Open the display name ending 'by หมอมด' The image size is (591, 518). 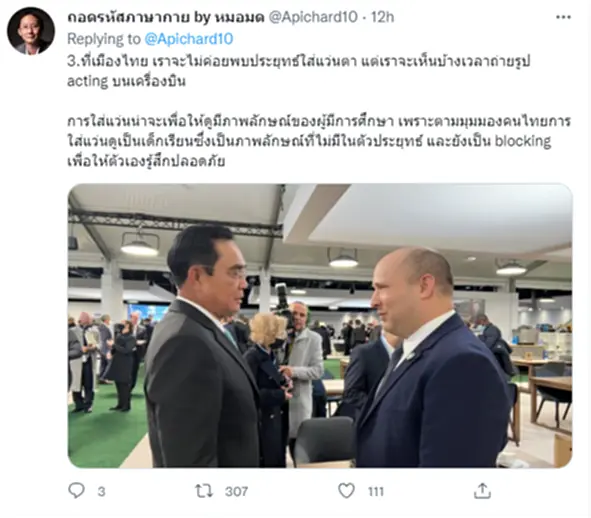pyautogui.click(x=166, y=17)
